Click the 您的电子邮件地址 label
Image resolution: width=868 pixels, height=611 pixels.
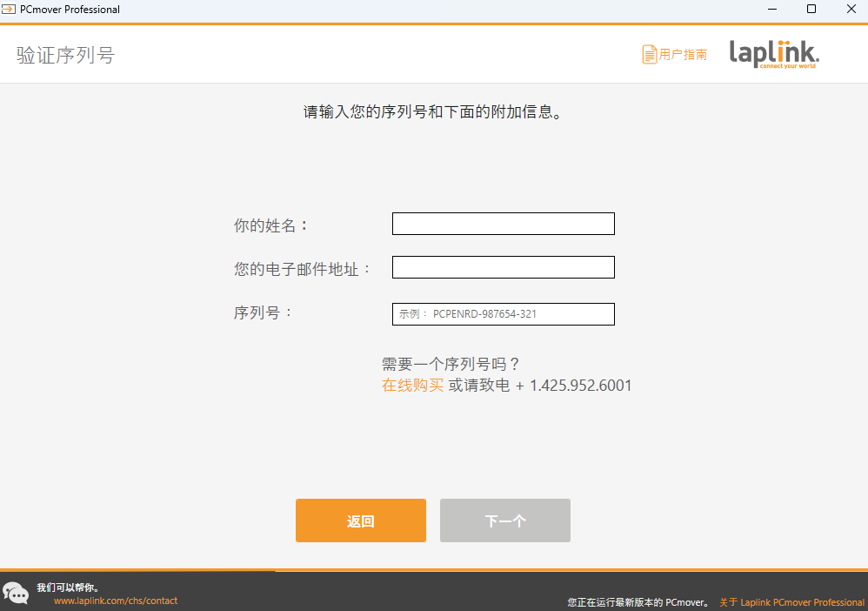coord(303,269)
